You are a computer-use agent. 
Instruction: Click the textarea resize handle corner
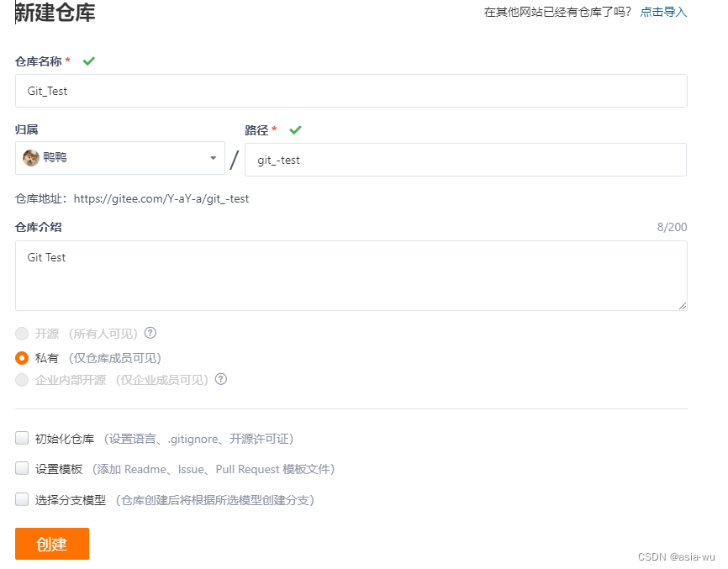(682, 305)
